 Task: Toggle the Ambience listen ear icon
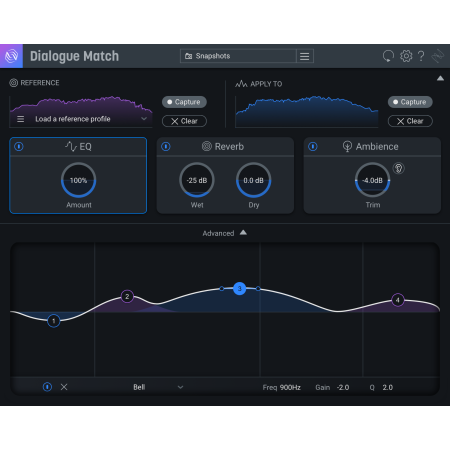tap(399, 168)
